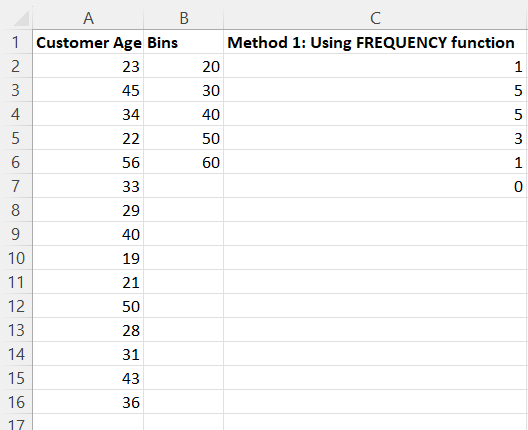
Task: Select bin cell B5 with value 50
Action: [184, 138]
